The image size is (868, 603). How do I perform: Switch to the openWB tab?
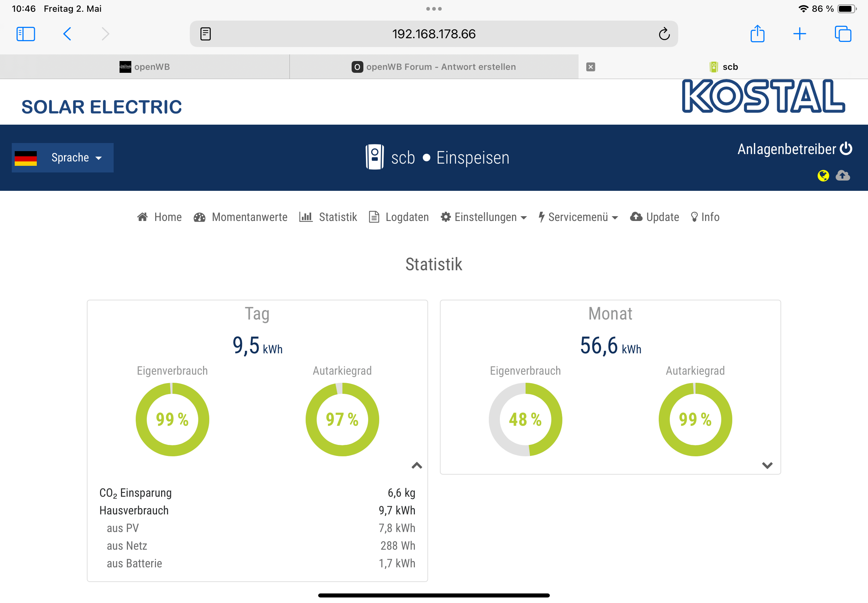coord(145,67)
